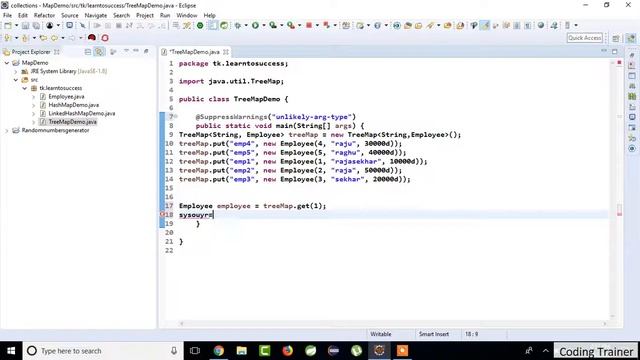
Task: Click the New wizard toolbar icon
Action: [7, 25]
